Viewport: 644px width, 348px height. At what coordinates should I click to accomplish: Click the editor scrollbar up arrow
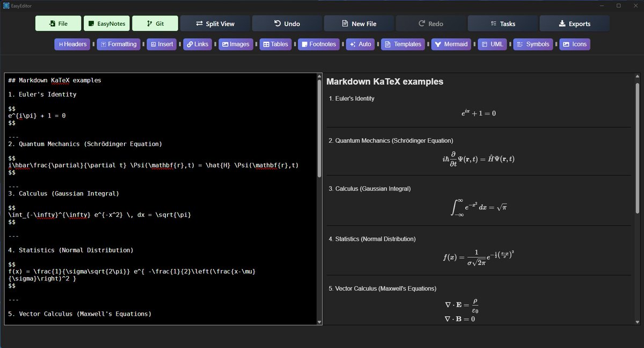tap(320, 76)
